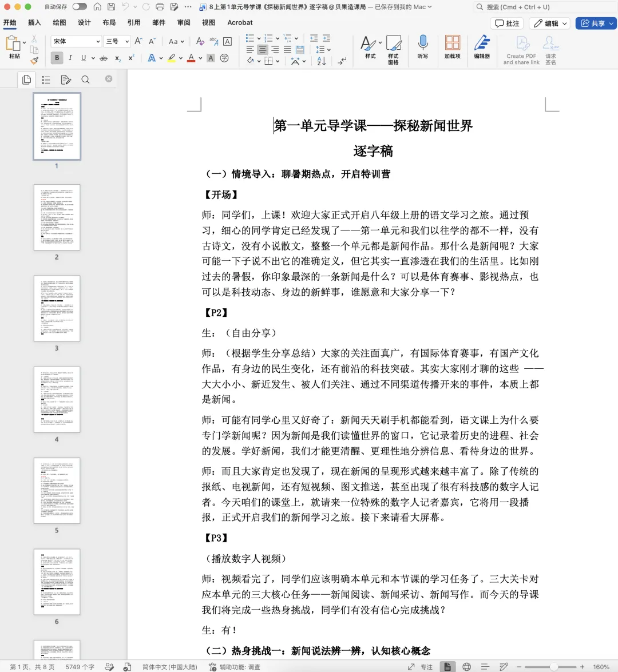Open search in the navigation pane
The image size is (618, 672).
click(x=85, y=79)
